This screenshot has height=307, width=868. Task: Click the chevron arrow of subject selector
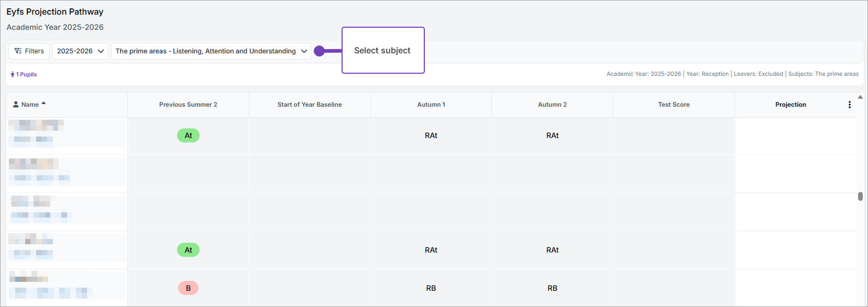pyautogui.click(x=304, y=51)
